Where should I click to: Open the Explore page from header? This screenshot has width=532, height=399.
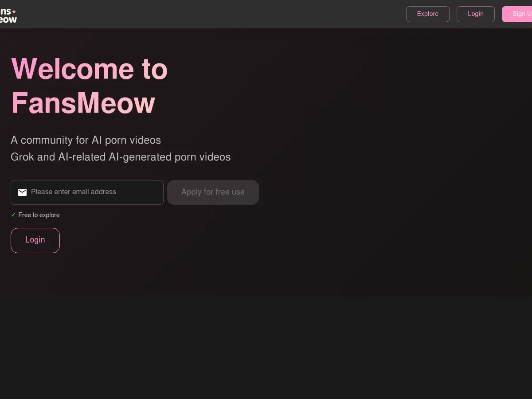coord(427,14)
